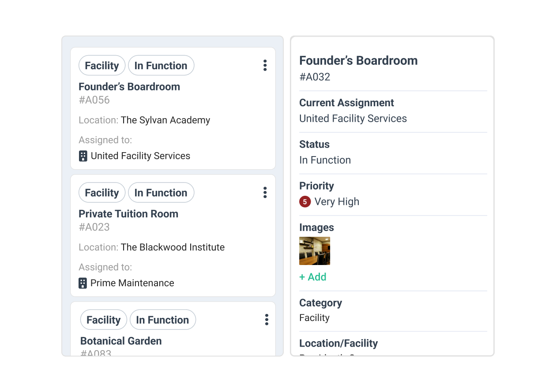Screen dimensions: 556x392
Task: Select In Function tag on Founder's Boardroom card
Action: pyautogui.click(x=161, y=66)
